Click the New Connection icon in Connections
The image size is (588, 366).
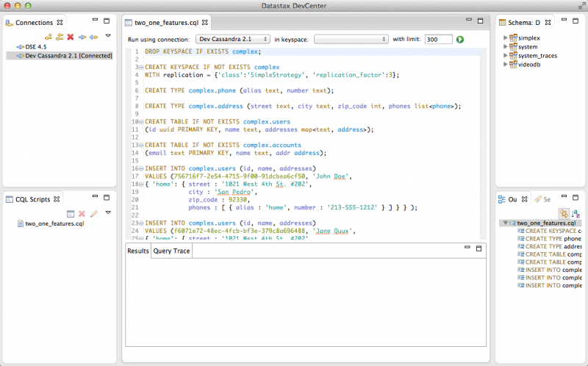point(49,37)
